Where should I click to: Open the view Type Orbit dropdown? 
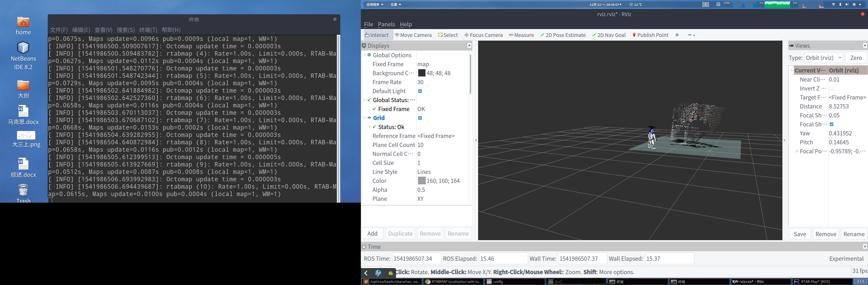[x=824, y=58]
